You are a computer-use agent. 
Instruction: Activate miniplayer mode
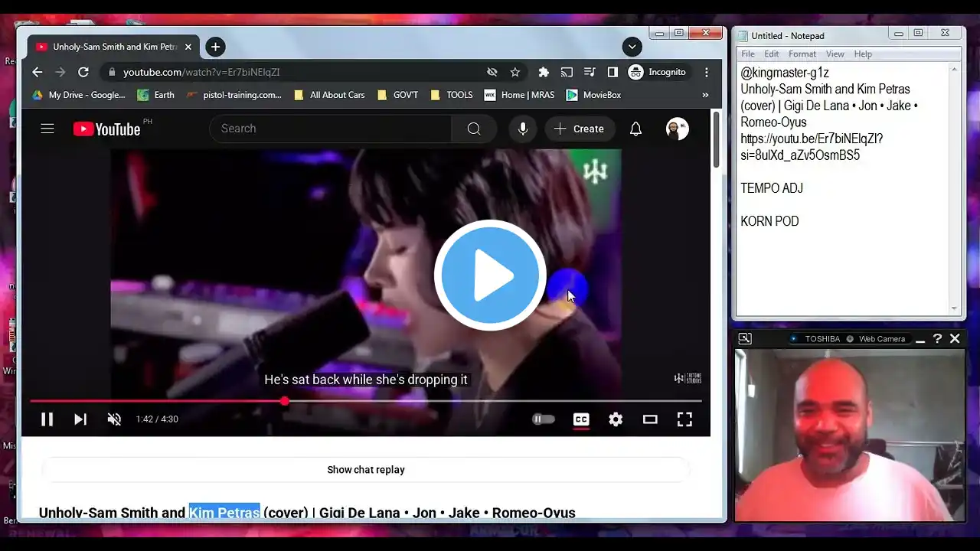click(x=650, y=419)
